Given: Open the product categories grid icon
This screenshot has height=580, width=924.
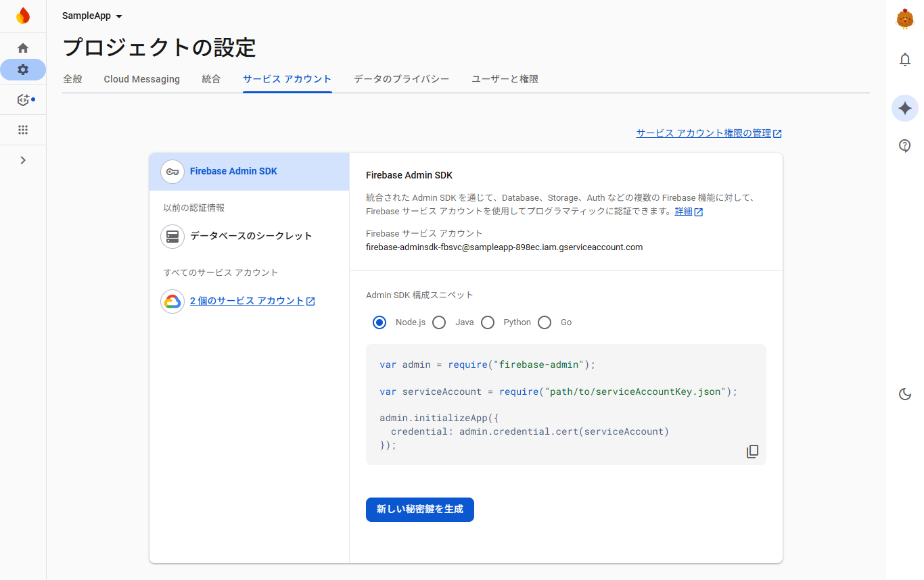Looking at the screenshot, I should 23,130.
